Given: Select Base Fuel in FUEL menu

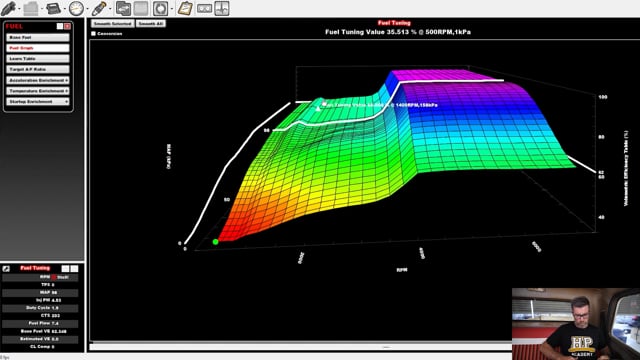Looking at the screenshot, I should 38,37.
